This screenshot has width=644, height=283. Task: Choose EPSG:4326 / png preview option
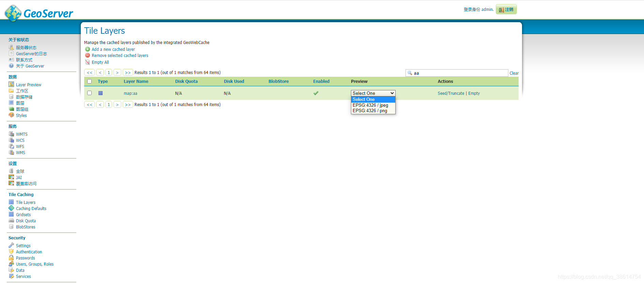(373, 110)
